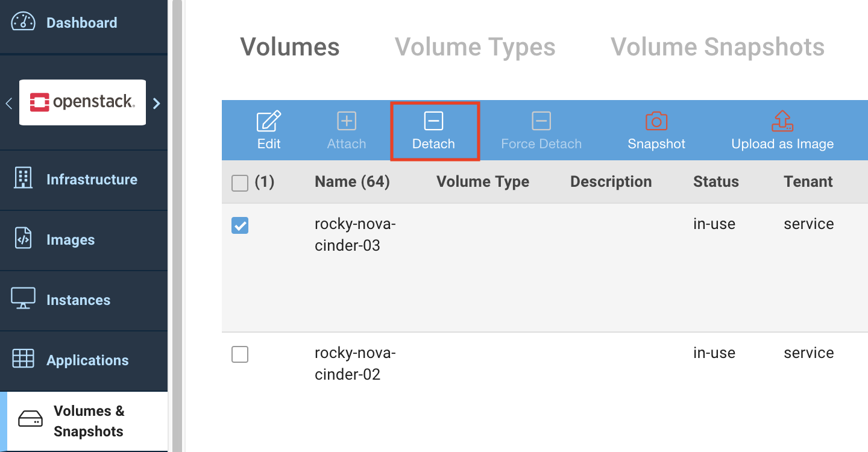
Task: Click the Upload as Image icon
Action: click(x=782, y=121)
